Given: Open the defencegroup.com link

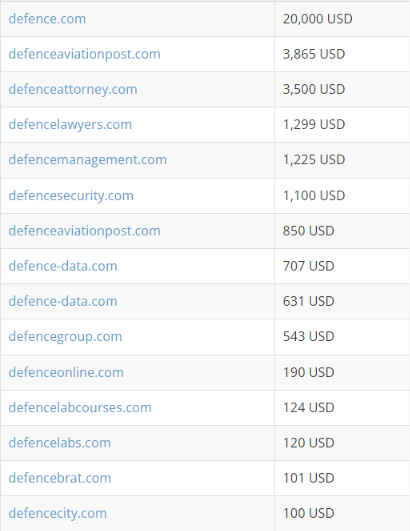Looking at the screenshot, I should coord(65,337).
